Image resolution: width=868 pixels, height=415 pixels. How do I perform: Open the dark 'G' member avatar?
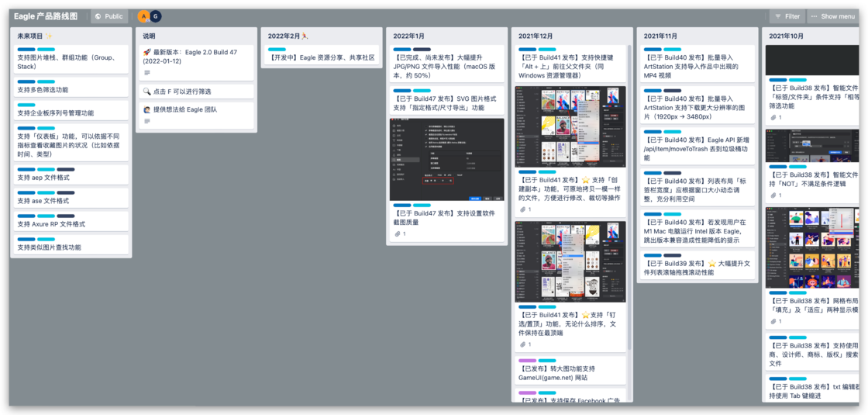click(x=156, y=16)
